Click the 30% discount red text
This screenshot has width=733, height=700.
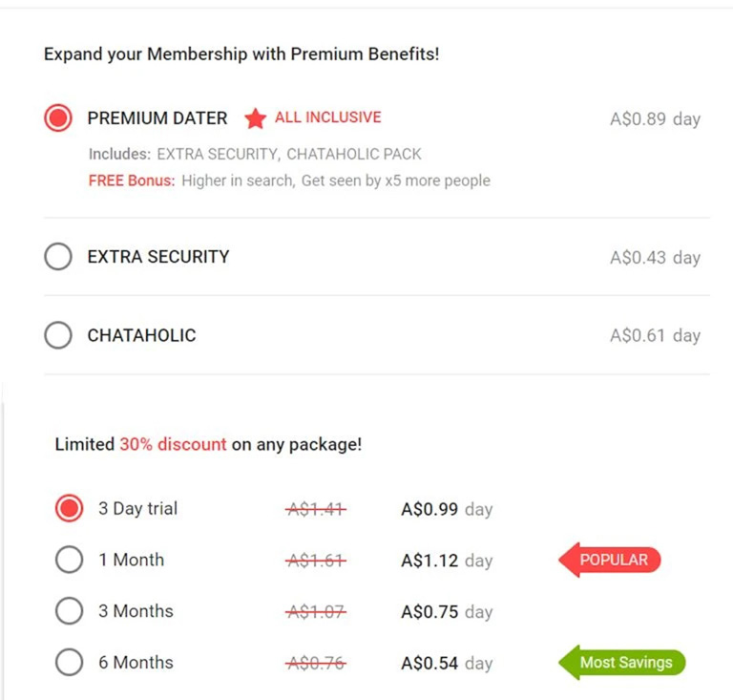pyautogui.click(x=173, y=444)
